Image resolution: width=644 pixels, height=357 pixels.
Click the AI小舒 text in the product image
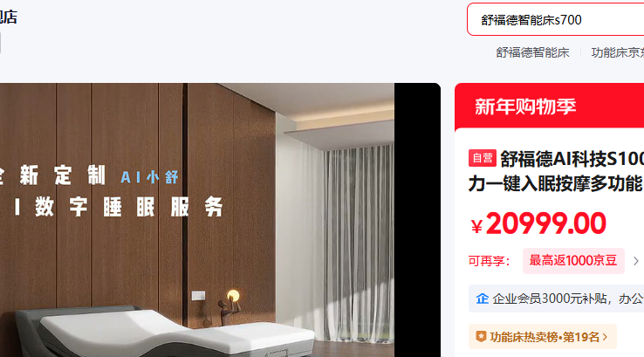coord(149,177)
